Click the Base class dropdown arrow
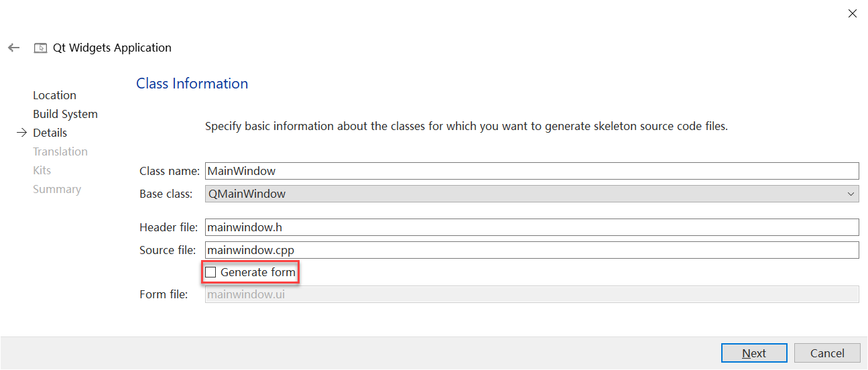868x370 pixels. point(851,194)
